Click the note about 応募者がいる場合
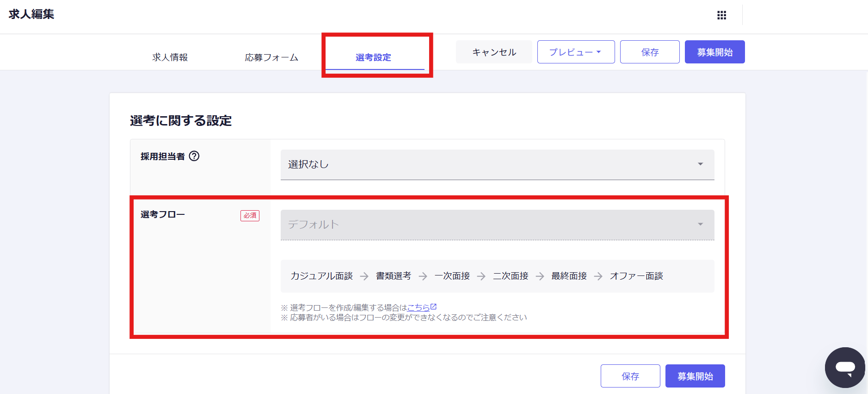Screen dimensions: 868x394 click(x=404, y=318)
